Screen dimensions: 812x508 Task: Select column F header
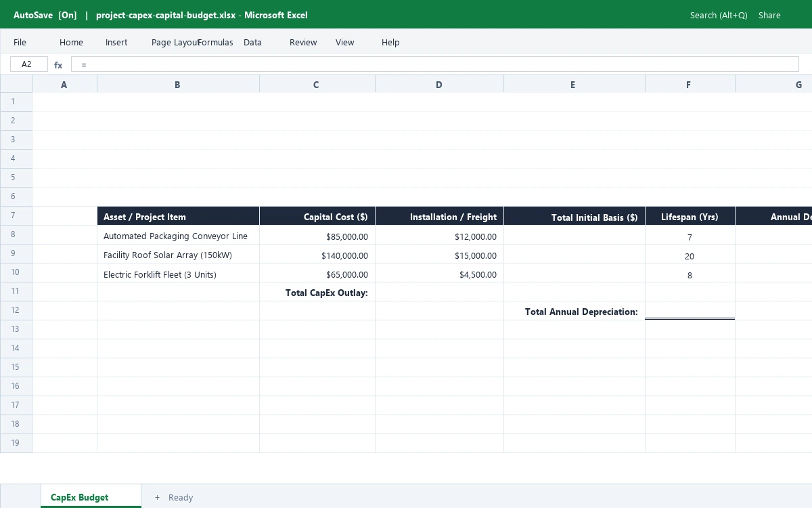[x=690, y=84]
